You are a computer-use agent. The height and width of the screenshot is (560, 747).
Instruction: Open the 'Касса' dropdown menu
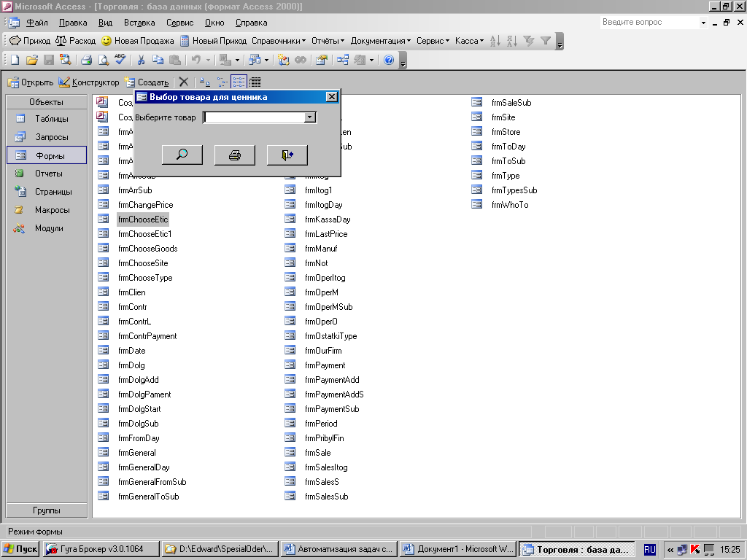click(469, 41)
